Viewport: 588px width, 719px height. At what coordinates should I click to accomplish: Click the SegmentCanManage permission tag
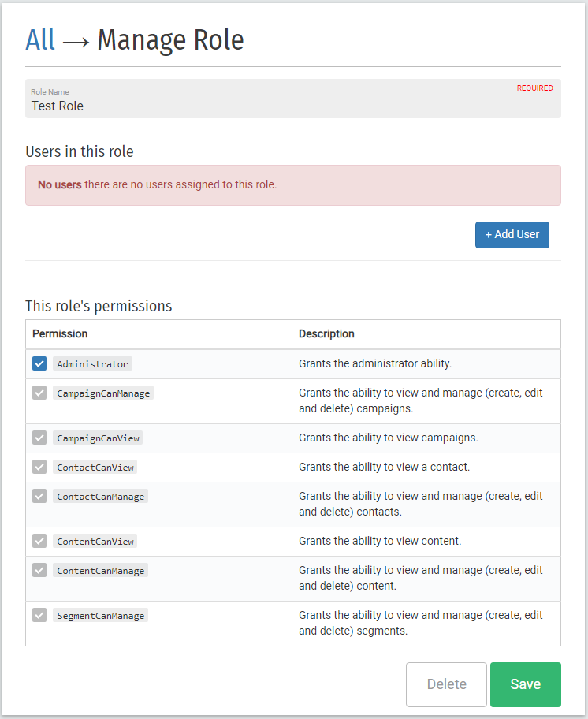coord(100,616)
